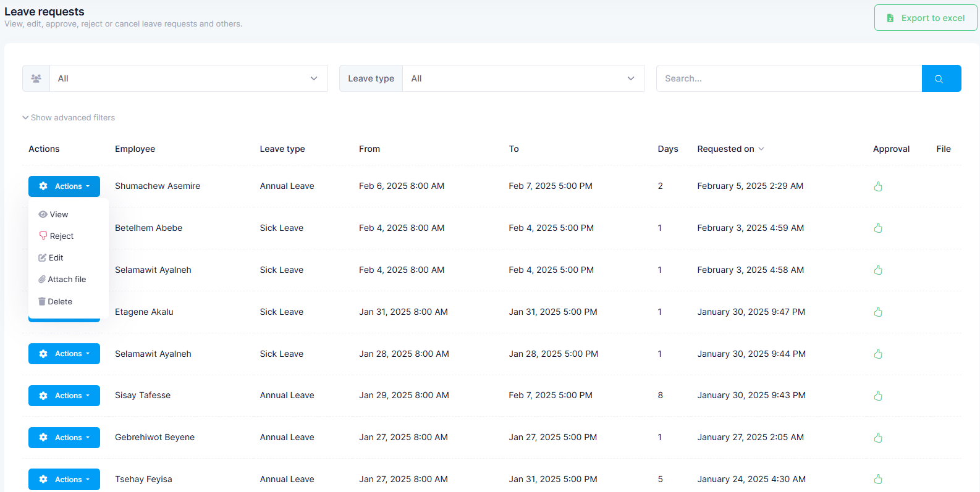980x492 pixels.
Task: Select Attach file in actions menu
Action: click(x=66, y=280)
